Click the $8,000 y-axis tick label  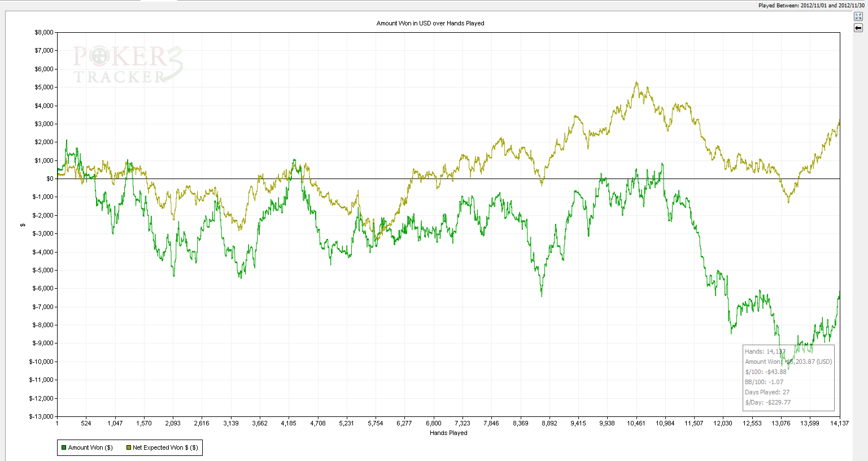(43, 33)
